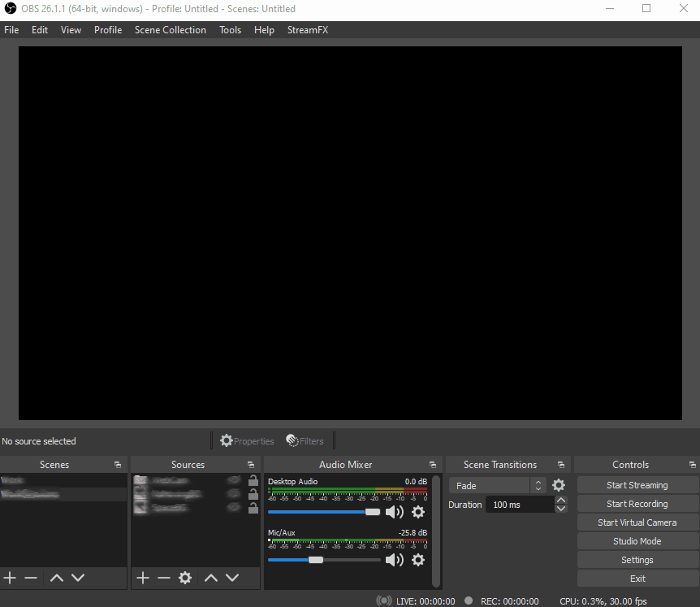The width and height of the screenshot is (700, 607).
Task: Click the LIVE broadcast status icon
Action: click(384, 600)
